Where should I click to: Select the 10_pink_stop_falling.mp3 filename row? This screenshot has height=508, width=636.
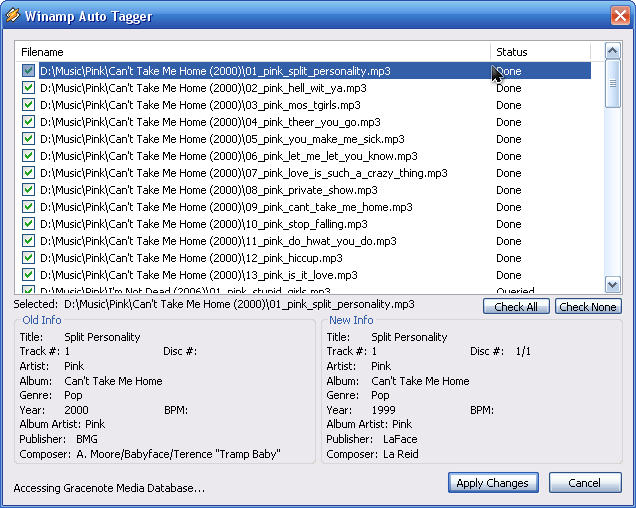pos(204,224)
